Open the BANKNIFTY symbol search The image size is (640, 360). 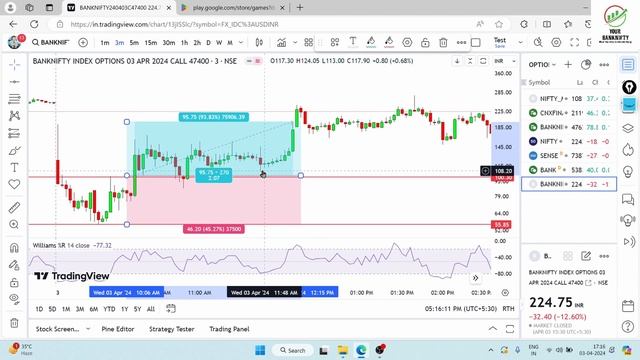pos(51,42)
